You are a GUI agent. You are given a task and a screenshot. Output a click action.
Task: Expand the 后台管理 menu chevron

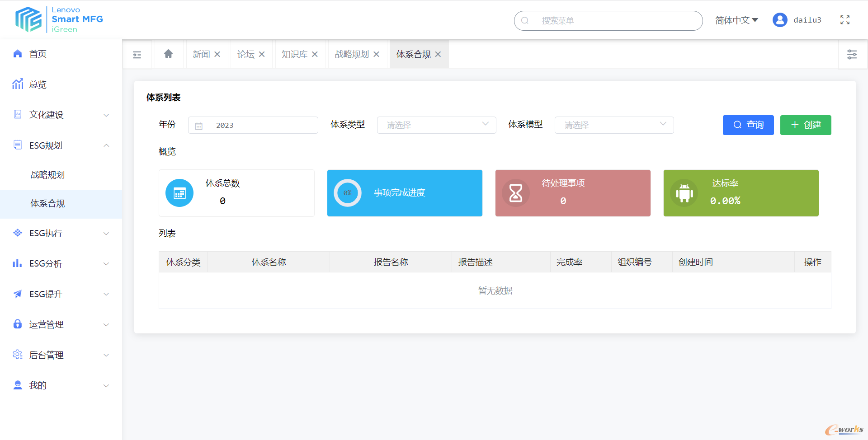[106, 355]
